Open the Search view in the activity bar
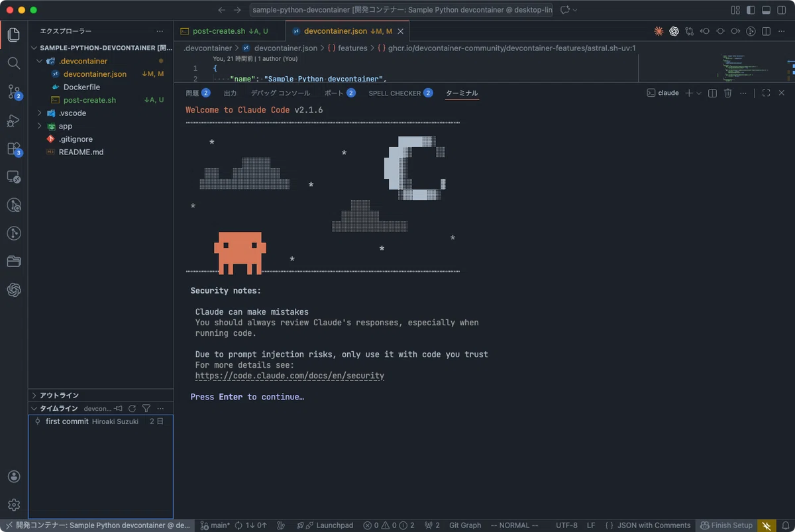This screenshot has height=532, width=795. coord(14,63)
